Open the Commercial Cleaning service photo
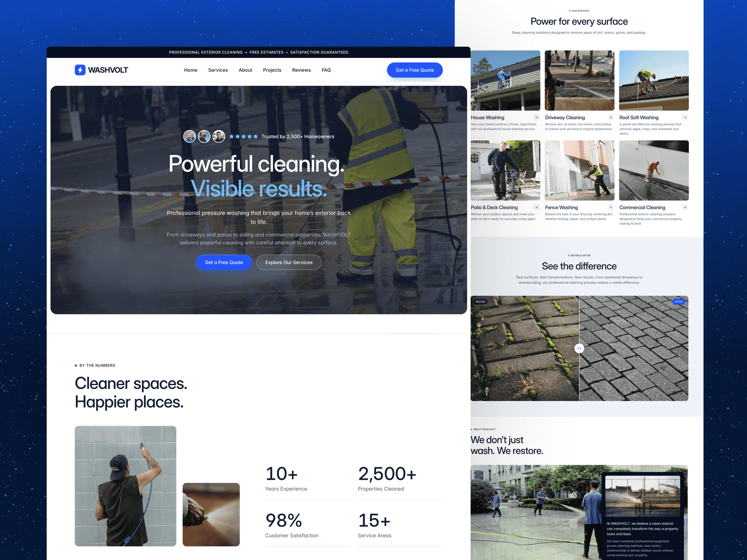The height and width of the screenshot is (560, 747). (654, 171)
